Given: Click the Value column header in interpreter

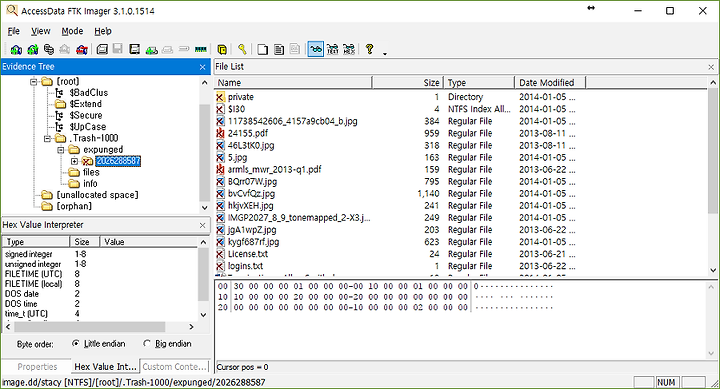Looking at the screenshot, I should 149,242.
